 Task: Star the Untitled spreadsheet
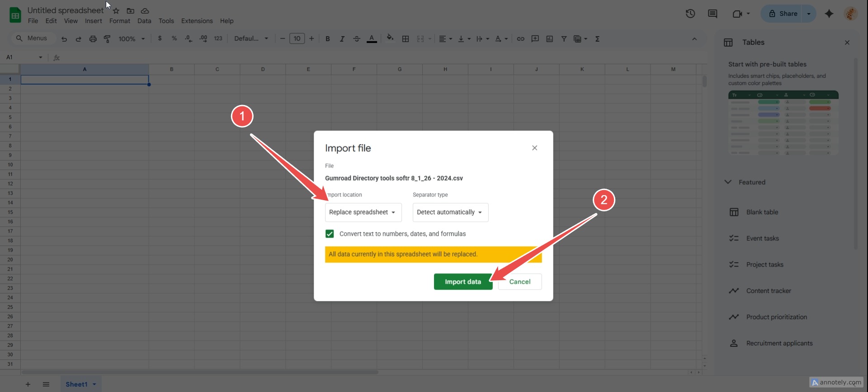(116, 11)
